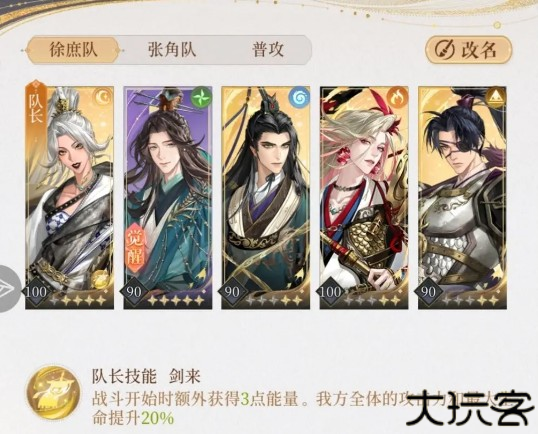
Task: Open the 普攻 team tab
Action: tap(268, 50)
